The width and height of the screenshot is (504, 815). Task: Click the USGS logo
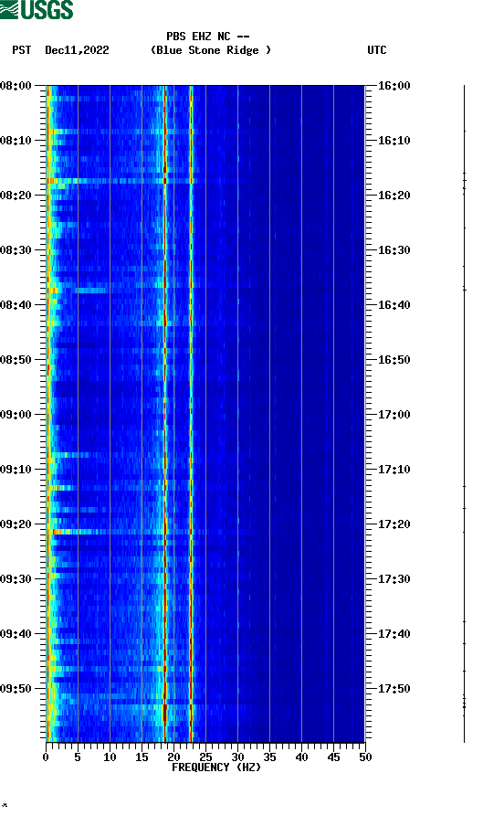click(x=37, y=9)
